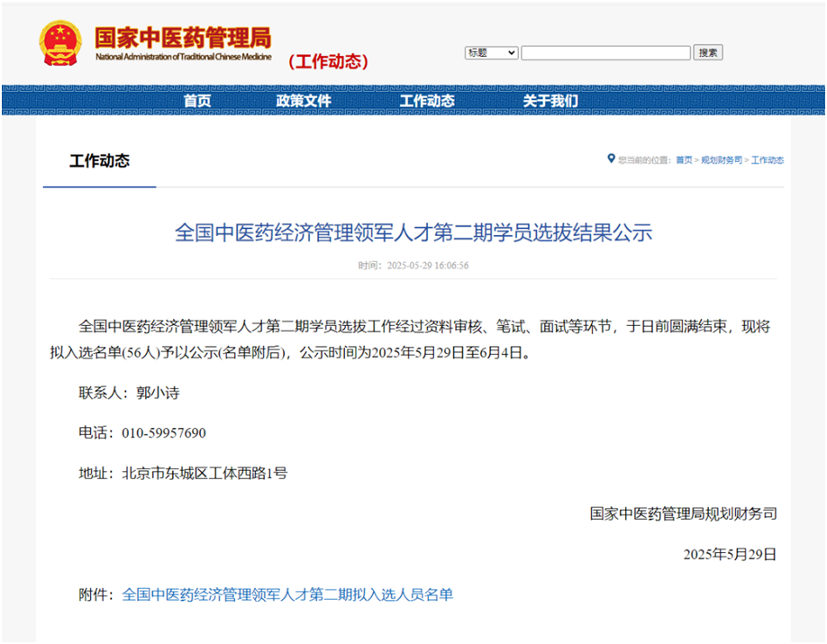Open attachment 全国中医药经济管理领军人才第二期拟入选人员名单
The height and width of the screenshot is (644, 827).
click(287, 594)
